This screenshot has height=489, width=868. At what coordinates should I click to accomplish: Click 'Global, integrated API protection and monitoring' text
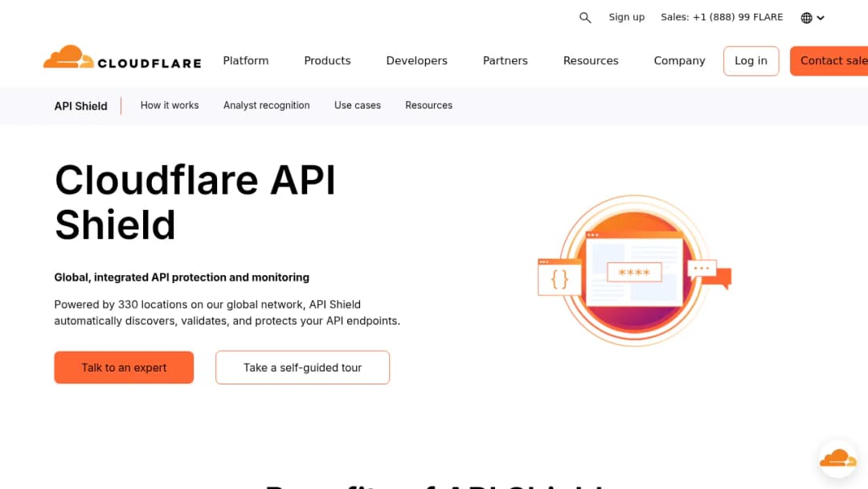pyautogui.click(x=182, y=277)
